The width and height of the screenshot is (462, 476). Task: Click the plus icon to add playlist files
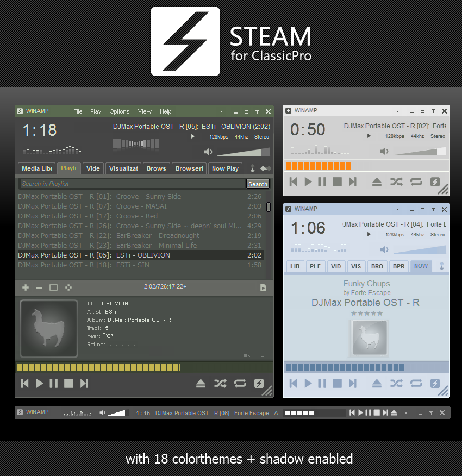(x=26, y=287)
